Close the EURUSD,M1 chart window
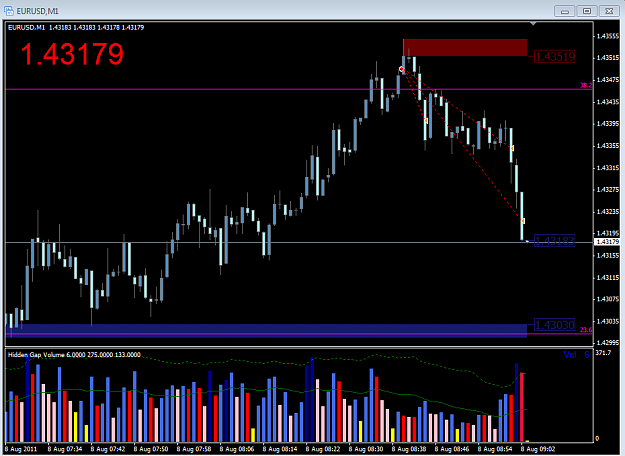This screenshot has width=625, height=456. point(609,11)
